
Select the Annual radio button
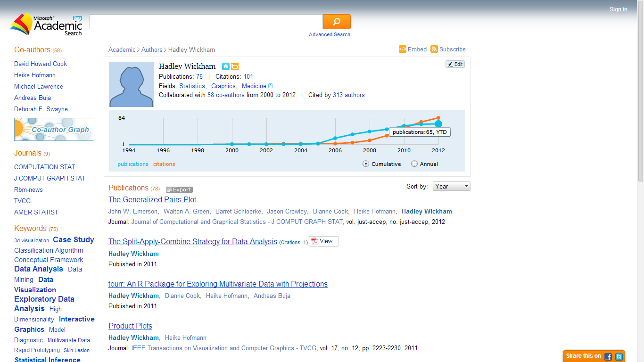414,164
